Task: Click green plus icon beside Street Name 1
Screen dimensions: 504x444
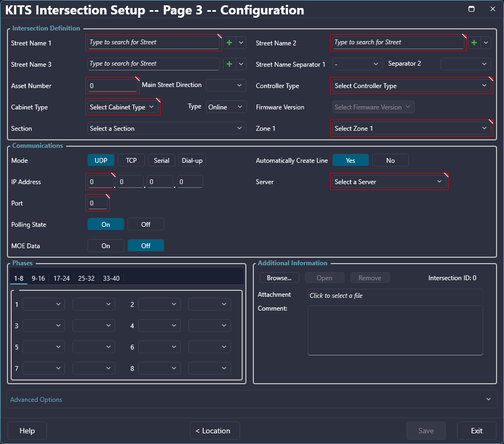Action: [229, 43]
